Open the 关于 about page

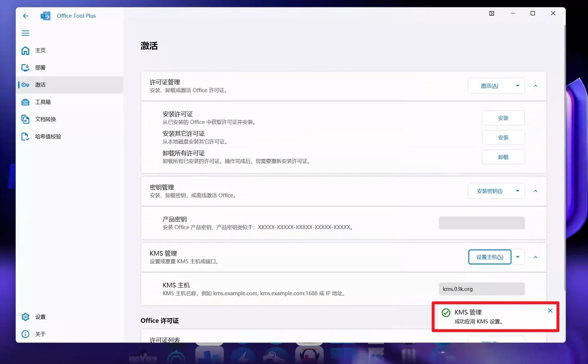[x=69, y=334]
